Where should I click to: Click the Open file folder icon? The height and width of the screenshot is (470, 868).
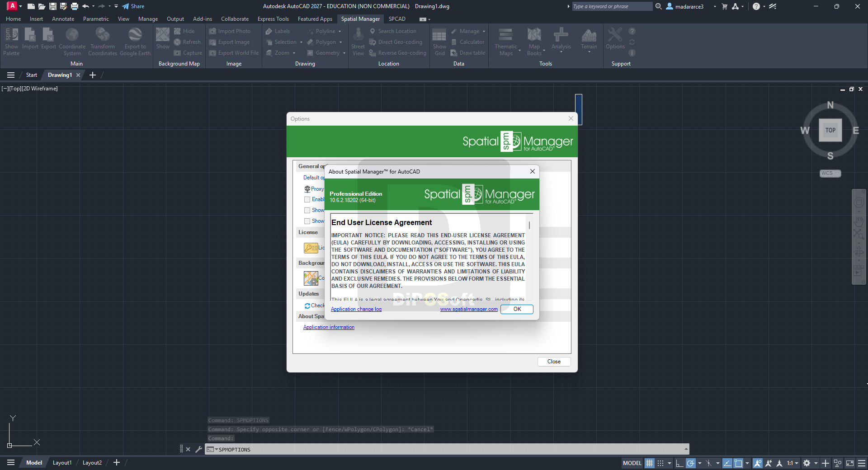point(42,6)
